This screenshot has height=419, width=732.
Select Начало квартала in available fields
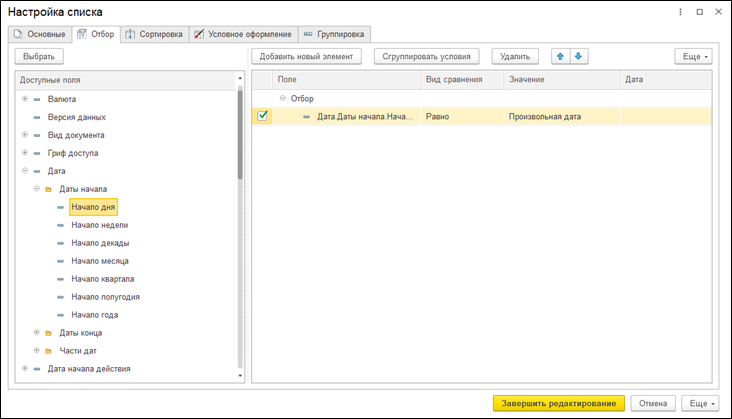102,279
